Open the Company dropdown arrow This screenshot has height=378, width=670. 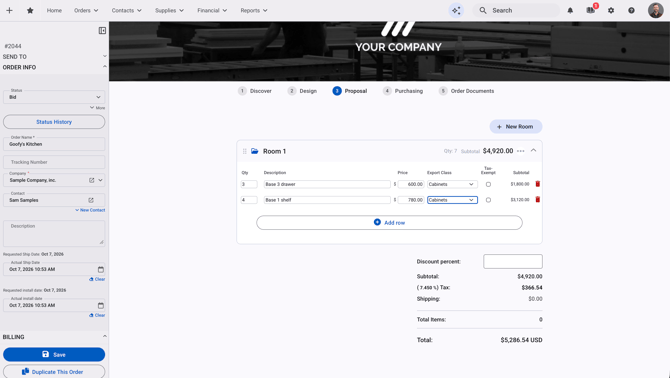100,180
